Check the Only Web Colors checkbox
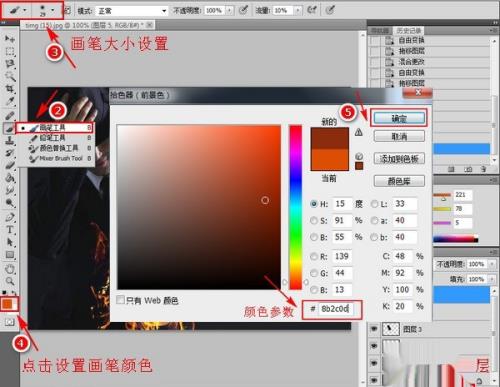The image size is (500, 387). pos(120,300)
